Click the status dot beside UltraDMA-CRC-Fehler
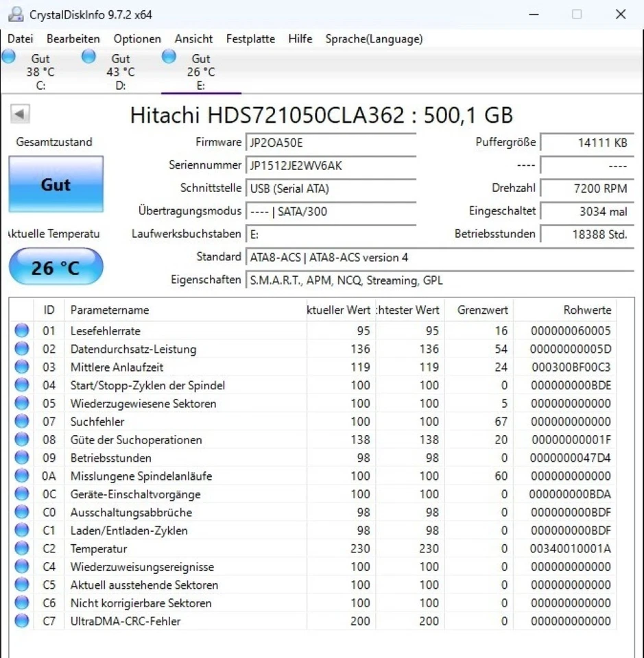The height and width of the screenshot is (658, 644). point(21,621)
